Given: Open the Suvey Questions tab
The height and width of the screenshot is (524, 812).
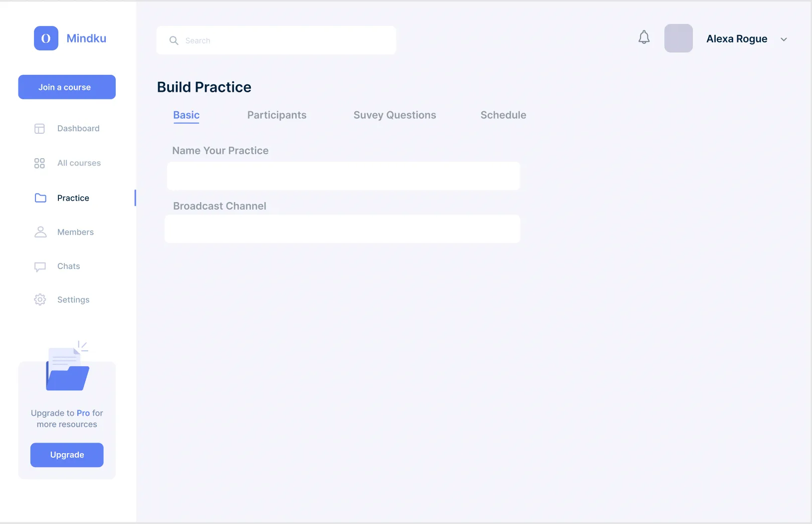Looking at the screenshot, I should pyautogui.click(x=394, y=115).
